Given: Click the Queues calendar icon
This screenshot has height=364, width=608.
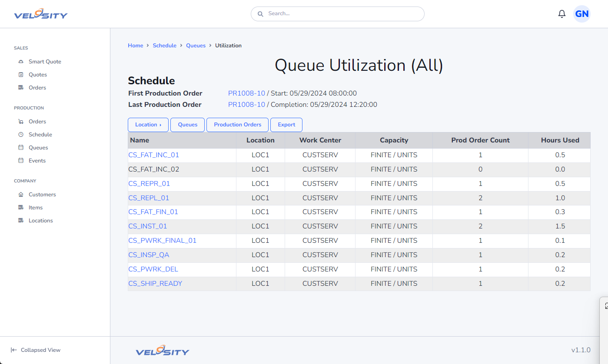Looking at the screenshot, I should point(21,148).
